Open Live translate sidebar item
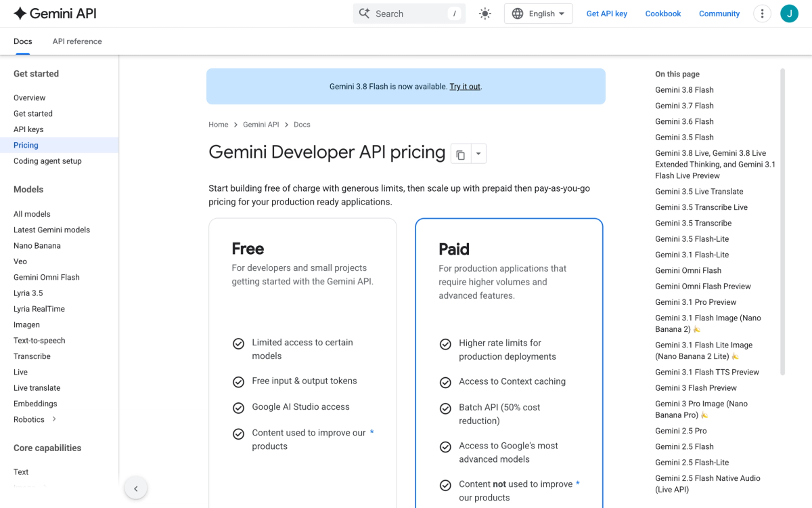The image size is (812, 508). 37,388
